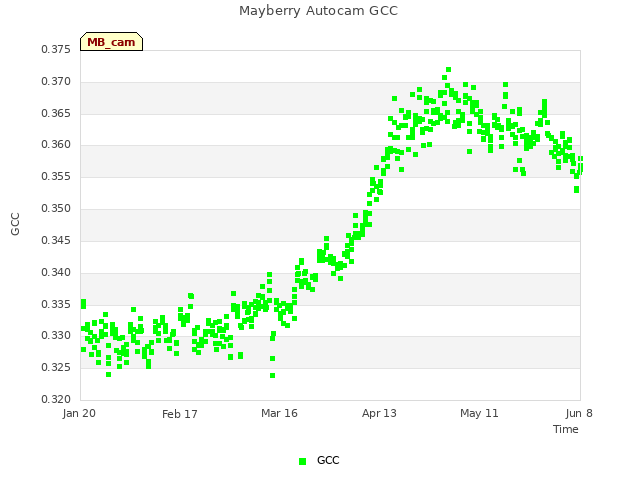Viewport: 640px width, 480px height.
Task: Select the Feb 17 x-axis label
Action: 180,414
